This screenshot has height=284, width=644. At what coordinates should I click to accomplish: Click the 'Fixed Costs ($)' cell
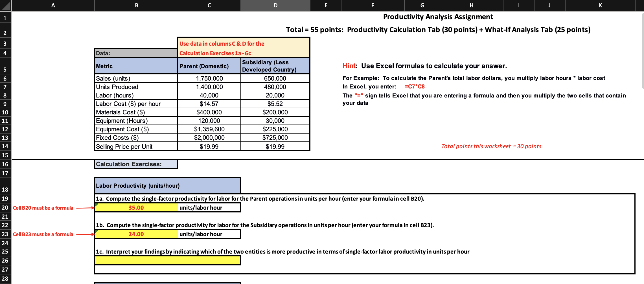(136, 137)
